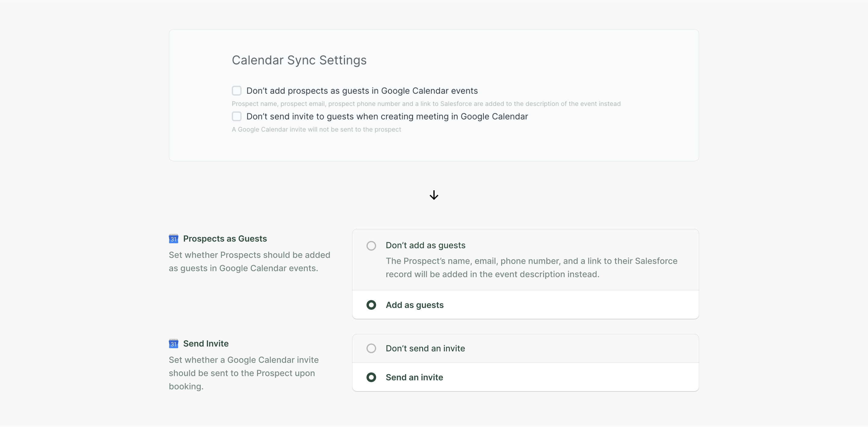Click the Google Calendar icon beside Prospects as Guests
Image resolution: width=868 pixels, height=427 pixels.
tap(173, 239)
